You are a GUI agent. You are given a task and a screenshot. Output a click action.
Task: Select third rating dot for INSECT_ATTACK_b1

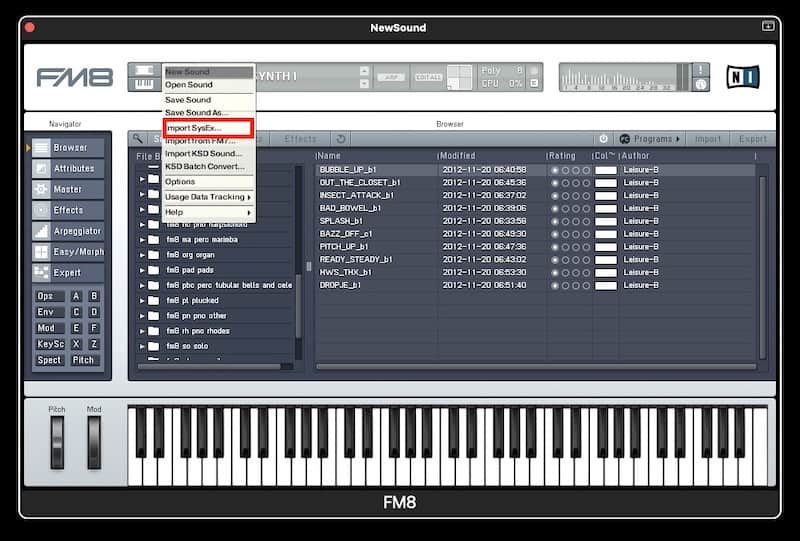tap(576, 195)
